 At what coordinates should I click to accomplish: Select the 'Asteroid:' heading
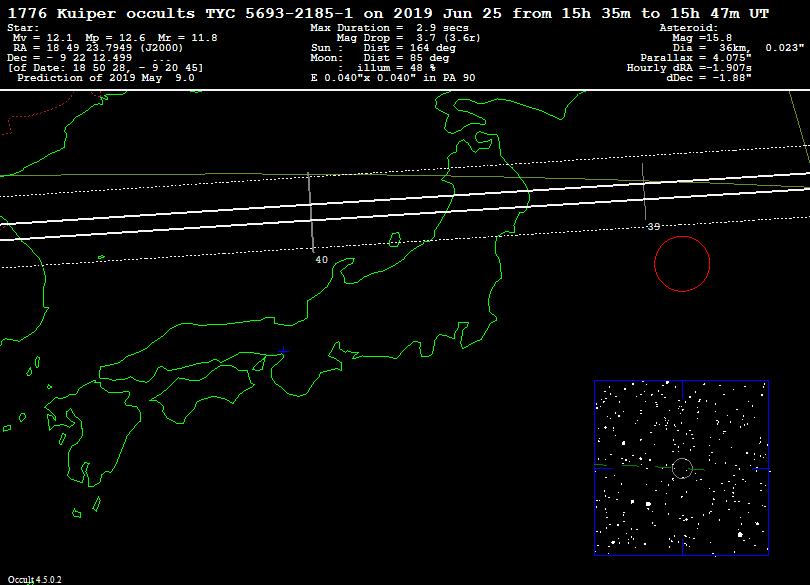click(689, 28)
